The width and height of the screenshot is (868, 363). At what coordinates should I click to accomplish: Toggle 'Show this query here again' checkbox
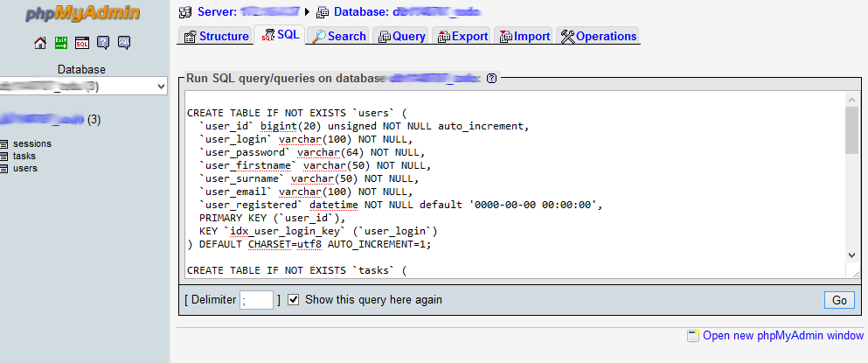point(294,299)
